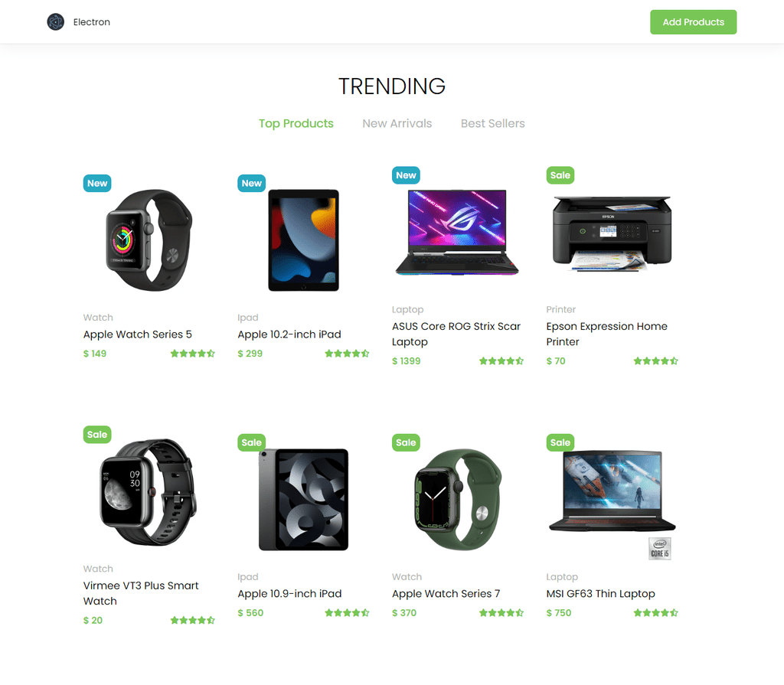This screenshot has width=784, height=685.
Task: Click the Electron brand name text
Action: coord(92,22)
